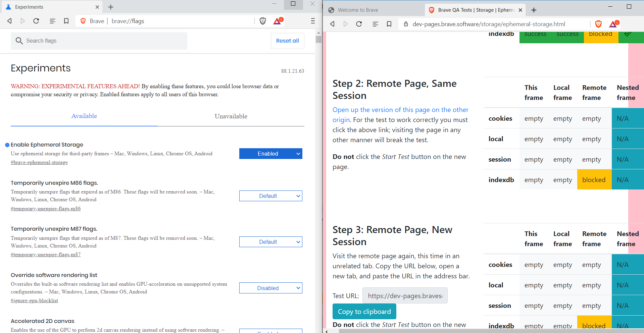Open #temporary-unexpire-flags-m87 link

tap(46, 255)
